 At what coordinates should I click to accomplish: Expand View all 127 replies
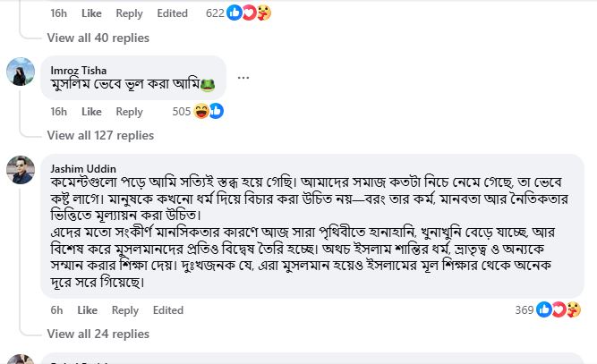coord(101,135)
